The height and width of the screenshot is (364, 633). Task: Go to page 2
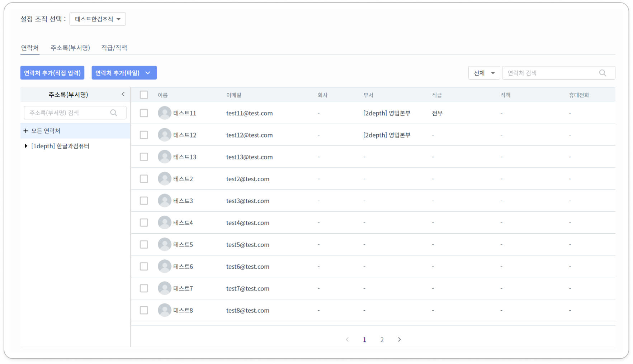pos(382,340)
